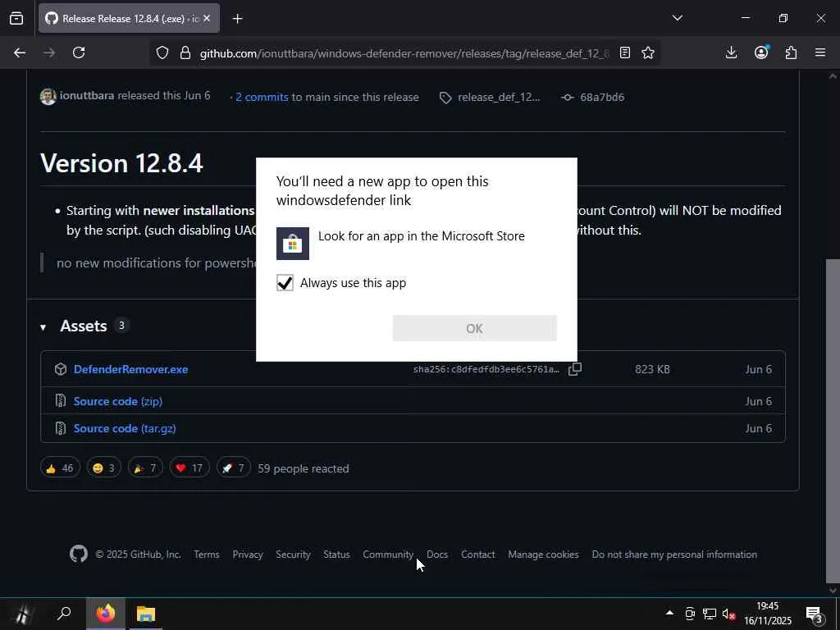Show site security padlock info
The height and width of the screenshot is (630, 840).
tap(185, 52)
